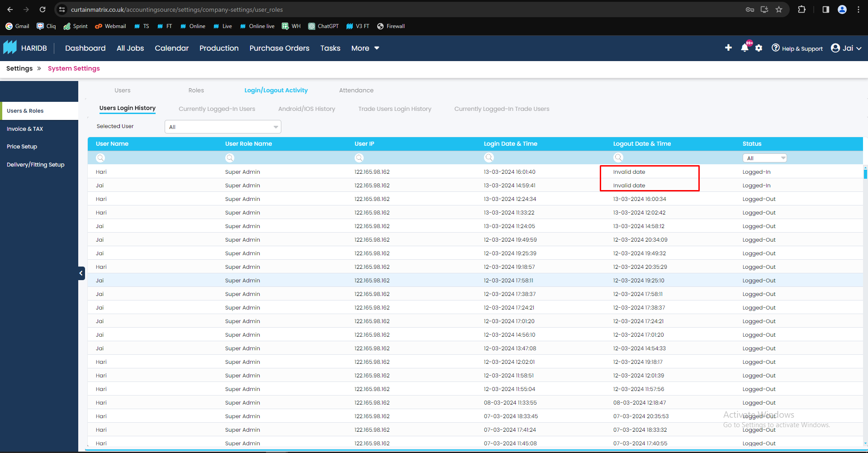This screenshot has width=868, height=453.
Task: Expand the More navigation menu
Action: [365, 48]
